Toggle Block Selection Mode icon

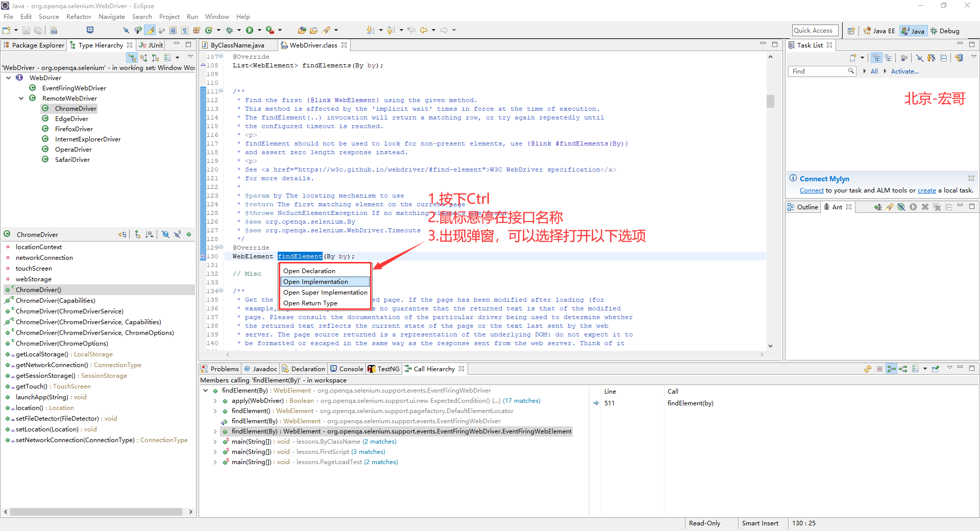[x=173, y=31]
